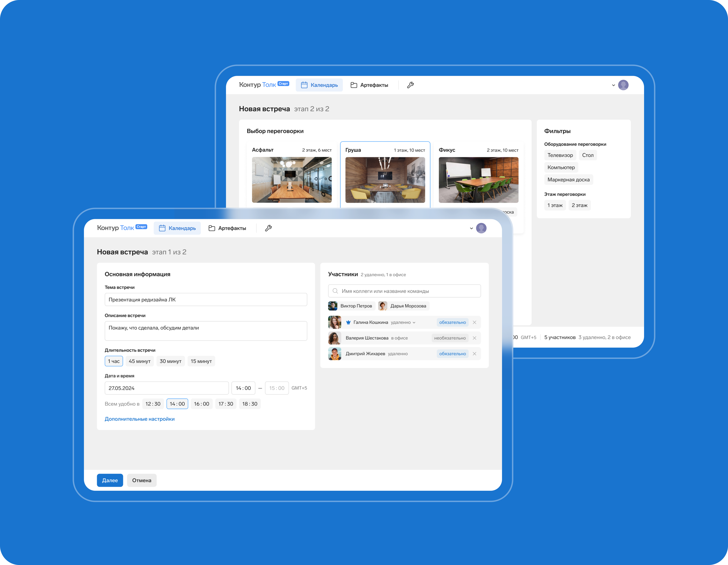Click the folder icon in front window's Артефакты tab
728x565 pixels.
tap(212, 228)
